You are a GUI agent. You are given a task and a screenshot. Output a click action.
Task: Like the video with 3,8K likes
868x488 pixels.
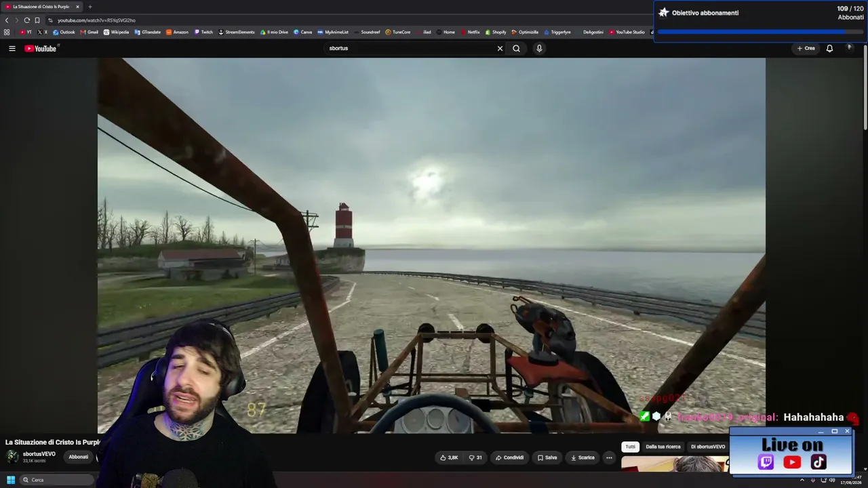pos(449,457)
